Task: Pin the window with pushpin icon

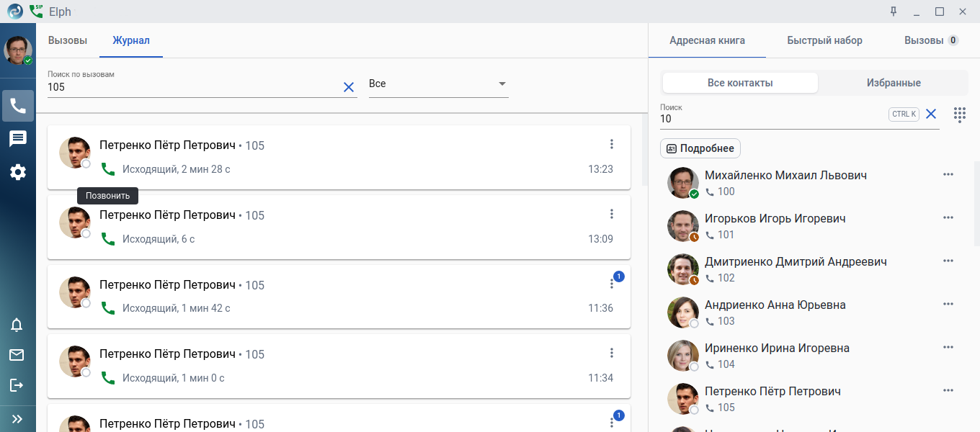Action: pyautogui.click(x=894, y=12)
